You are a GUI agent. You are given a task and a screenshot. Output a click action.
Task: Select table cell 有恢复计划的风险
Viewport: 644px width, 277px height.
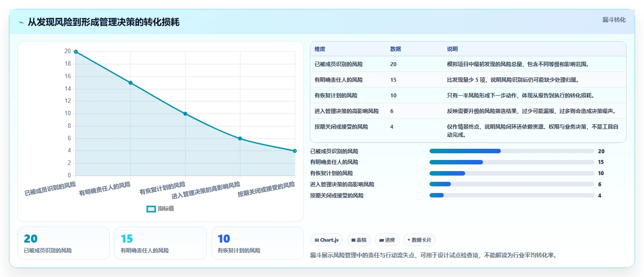tap(336, 96)
